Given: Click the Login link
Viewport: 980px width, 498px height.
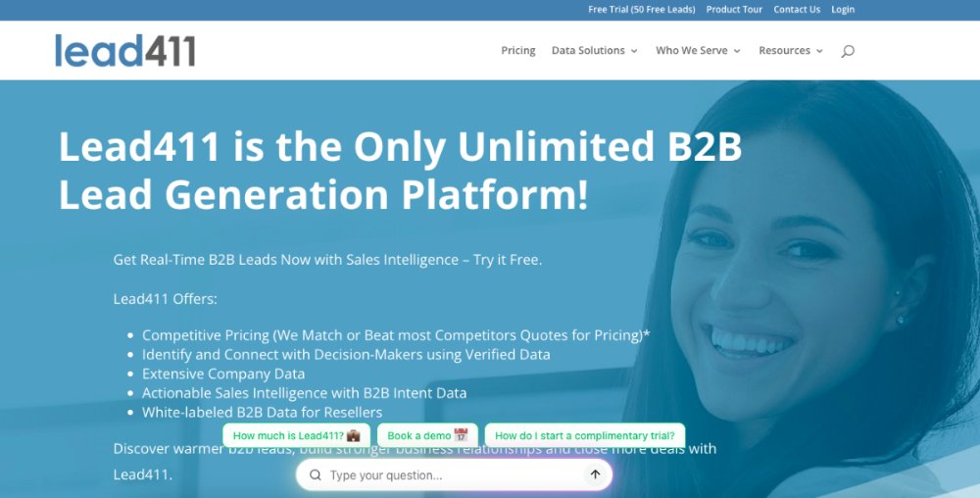Looking at the screenshot, I should click(x=843, y=10).
